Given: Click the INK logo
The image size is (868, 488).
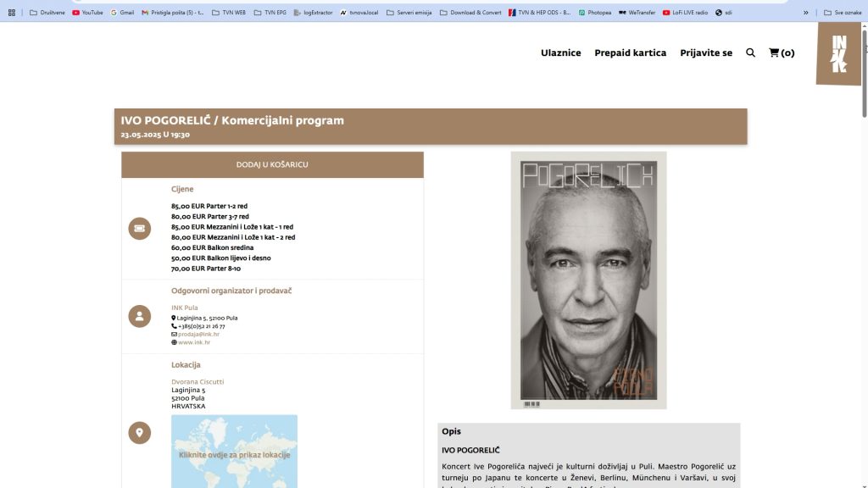Looking at the screenshot, I should [838, 53].
